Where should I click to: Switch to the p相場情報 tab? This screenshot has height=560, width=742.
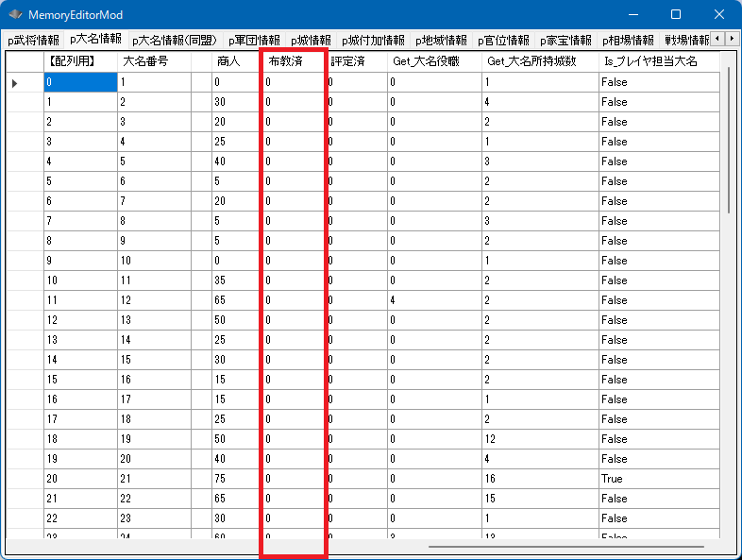click(x=628, y=40)
